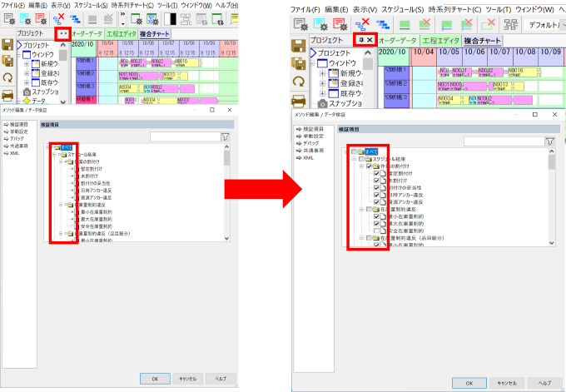Uncheck 最小在庫量制約 checkbox in right dialog
Viewport: 566px width, 392px height.
378,216
